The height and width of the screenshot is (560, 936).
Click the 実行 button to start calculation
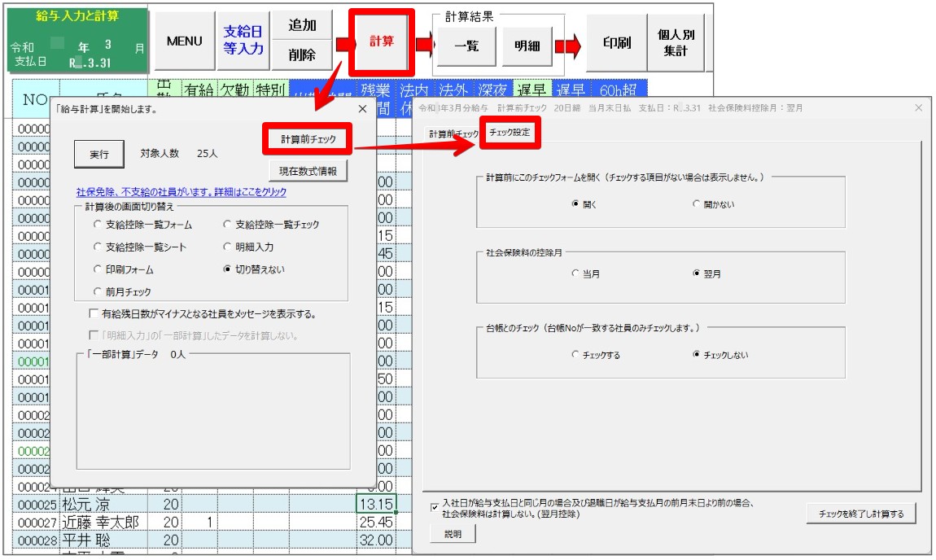coord(98,155)
